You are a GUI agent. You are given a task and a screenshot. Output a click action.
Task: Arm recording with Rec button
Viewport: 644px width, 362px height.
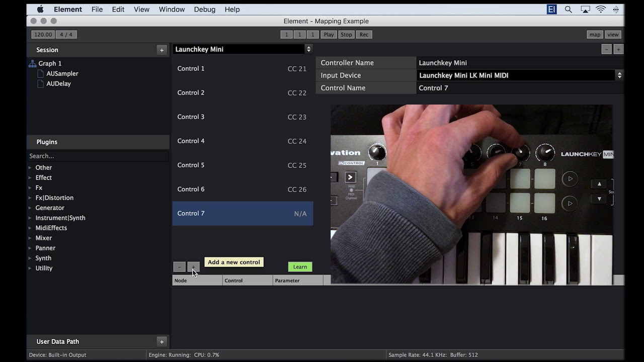(x=364, y=35)
